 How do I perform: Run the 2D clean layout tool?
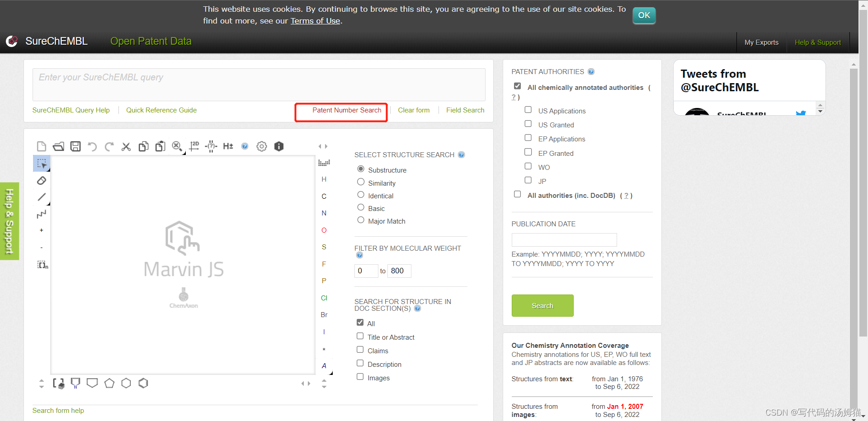[194, 146]
